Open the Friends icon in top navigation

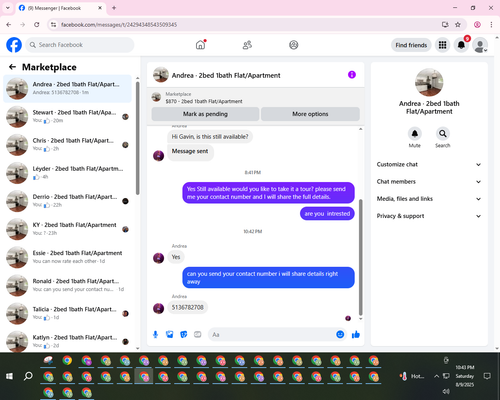point(247,45)
